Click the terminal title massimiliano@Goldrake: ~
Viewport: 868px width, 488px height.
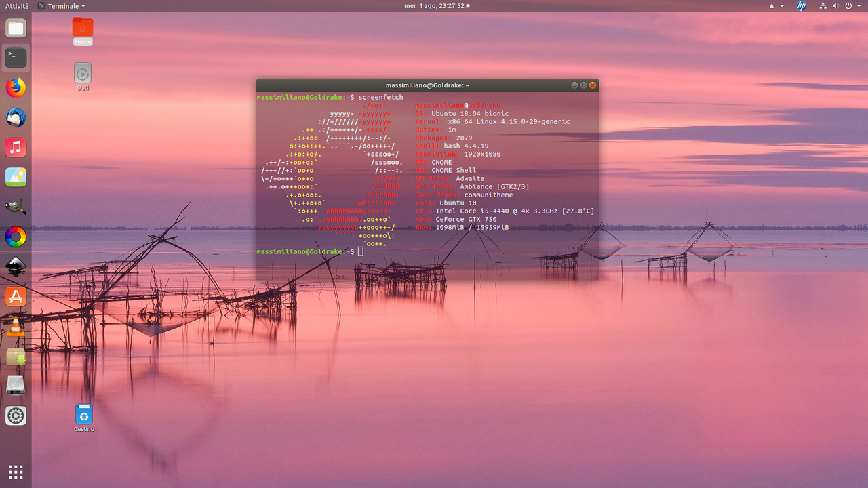click(x=427, y=85)
